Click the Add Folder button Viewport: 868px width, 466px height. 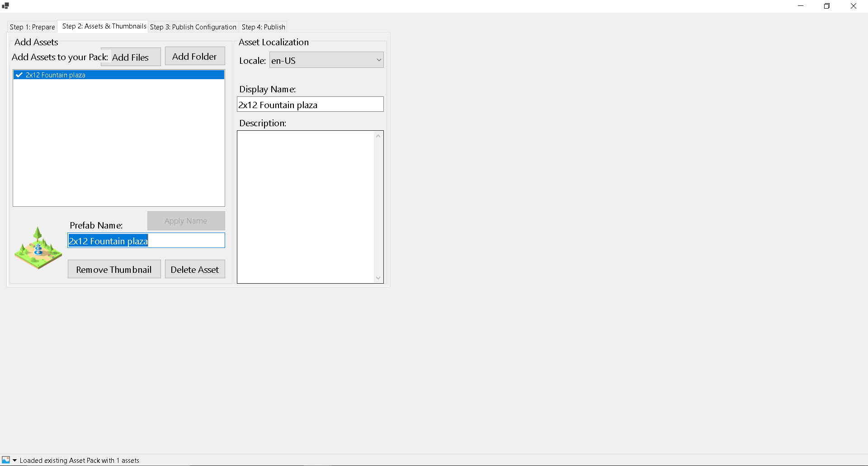194,56
